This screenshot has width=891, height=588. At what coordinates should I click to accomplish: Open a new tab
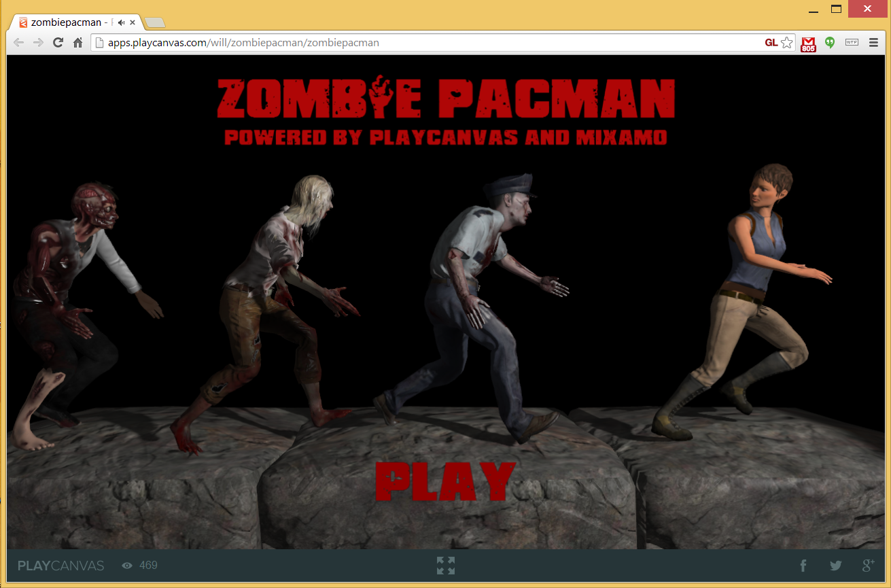[x=155, y=23]
